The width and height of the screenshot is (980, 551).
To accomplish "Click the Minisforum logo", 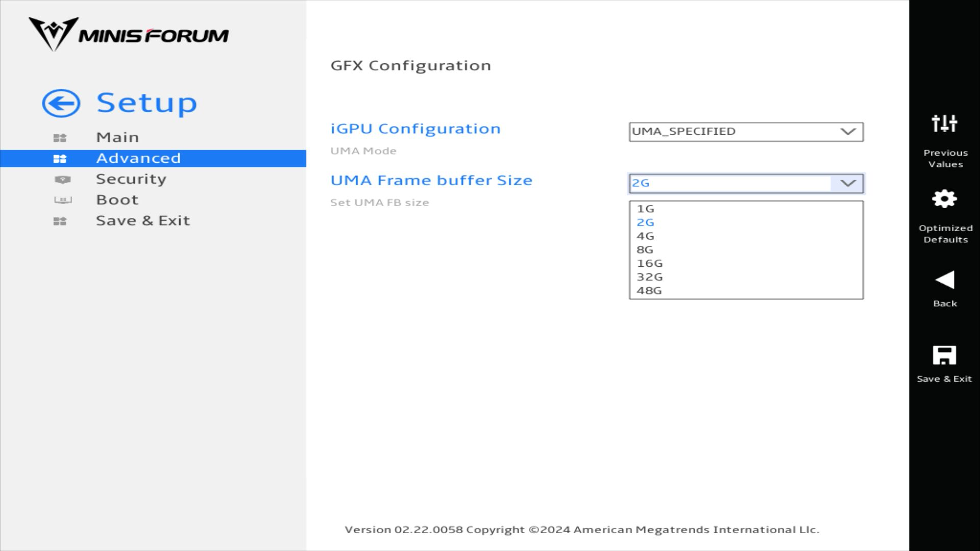I will click(129, 35).
